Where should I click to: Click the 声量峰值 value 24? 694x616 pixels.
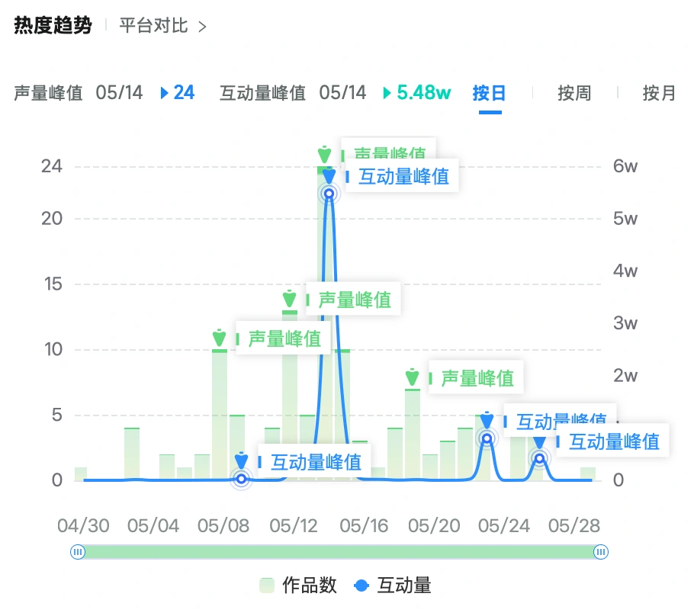click(x=184, y=92)
